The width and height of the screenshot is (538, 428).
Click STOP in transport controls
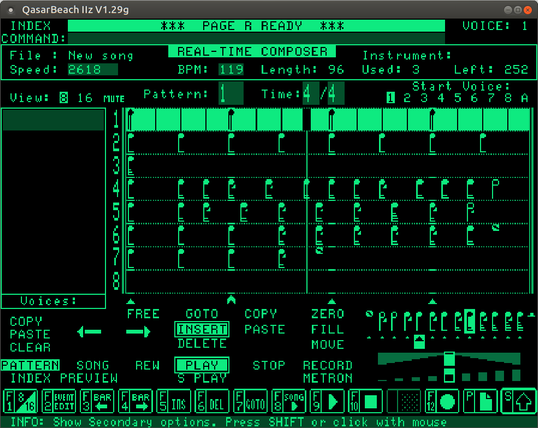(x=269, y=365)
